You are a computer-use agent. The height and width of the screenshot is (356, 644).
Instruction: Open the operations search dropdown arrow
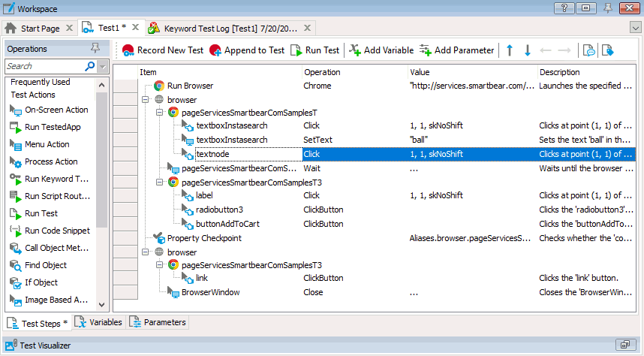pyautogui.click(x=103, y=67)
